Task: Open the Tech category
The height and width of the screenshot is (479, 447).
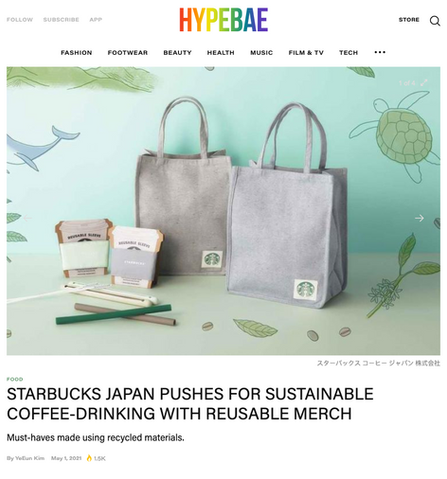Action: (x=349, y=53)
